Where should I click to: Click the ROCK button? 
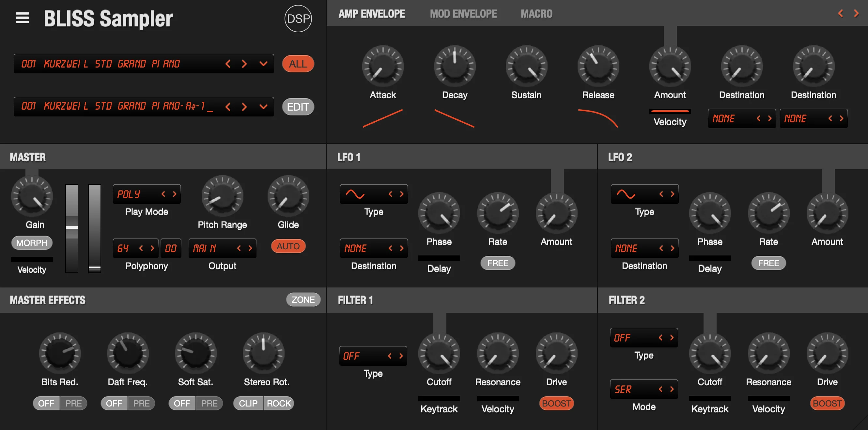click(279, 403)
